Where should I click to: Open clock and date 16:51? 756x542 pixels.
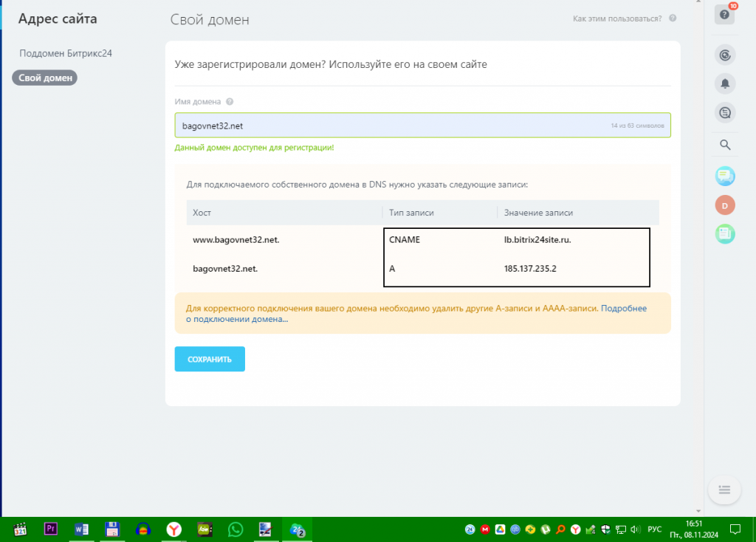[x=694, y=529]
